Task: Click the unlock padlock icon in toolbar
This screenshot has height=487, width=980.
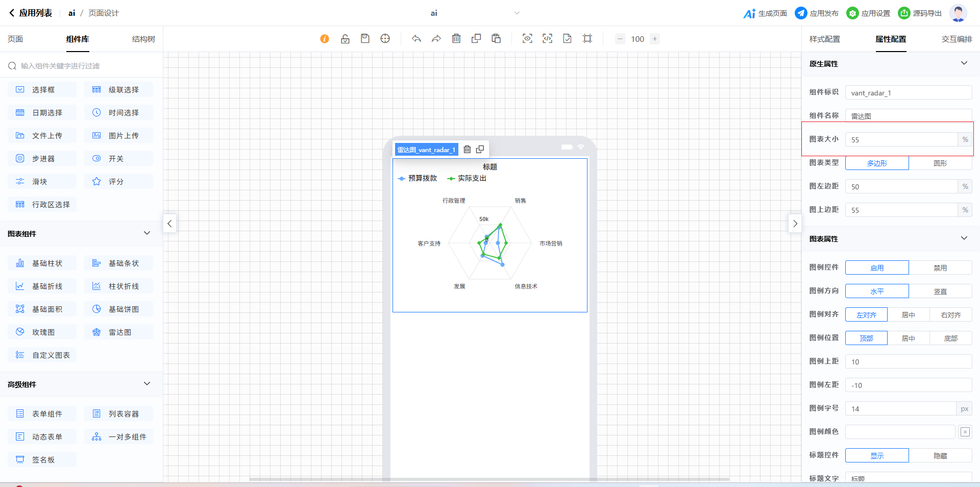Action: click(345, 39)
